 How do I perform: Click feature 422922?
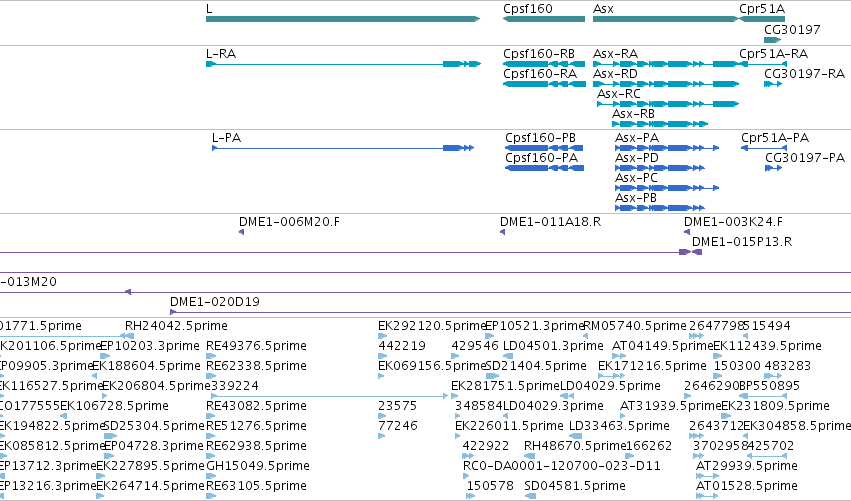point(486,446)
